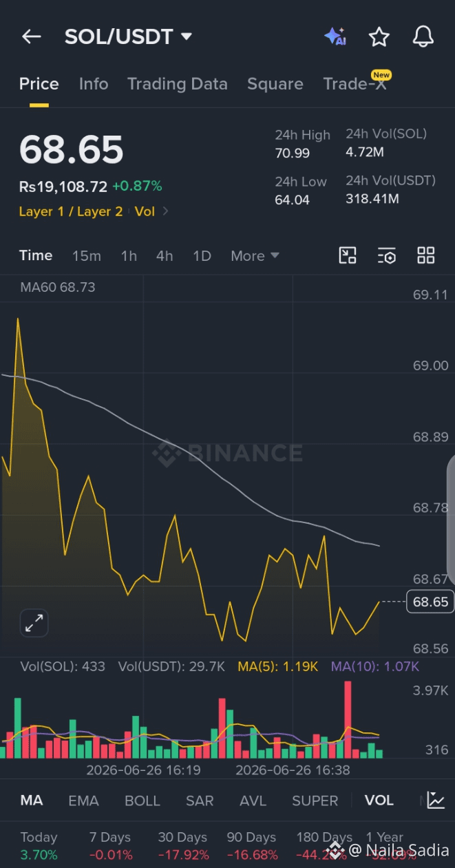
Task: Add SOL/USDT to favorites with star
Action: tap(379, 37)
